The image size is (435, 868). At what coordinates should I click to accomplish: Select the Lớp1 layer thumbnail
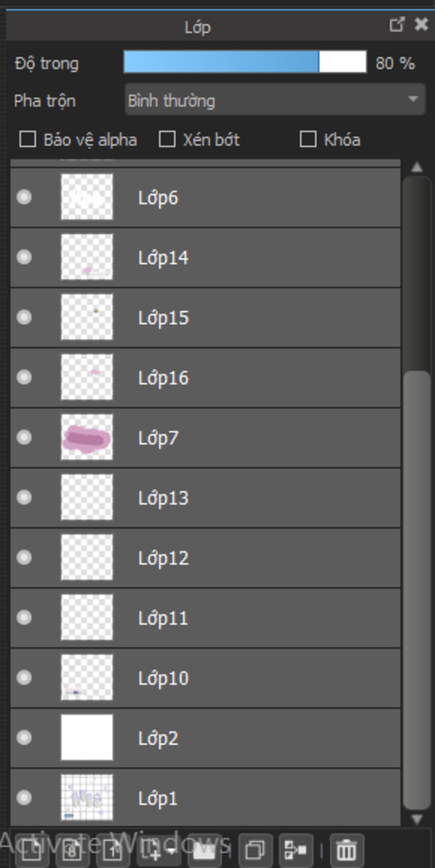[87, 797]
